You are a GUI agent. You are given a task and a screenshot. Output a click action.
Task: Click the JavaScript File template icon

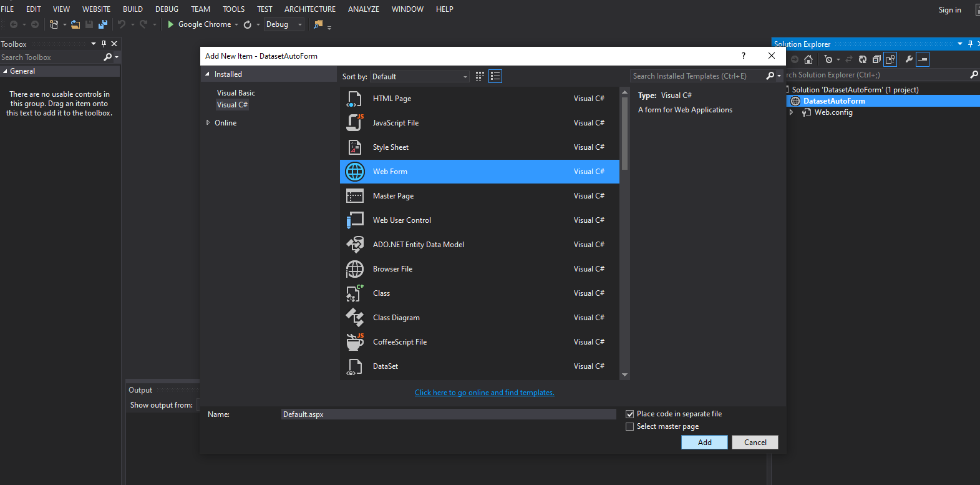click(354, 123)
